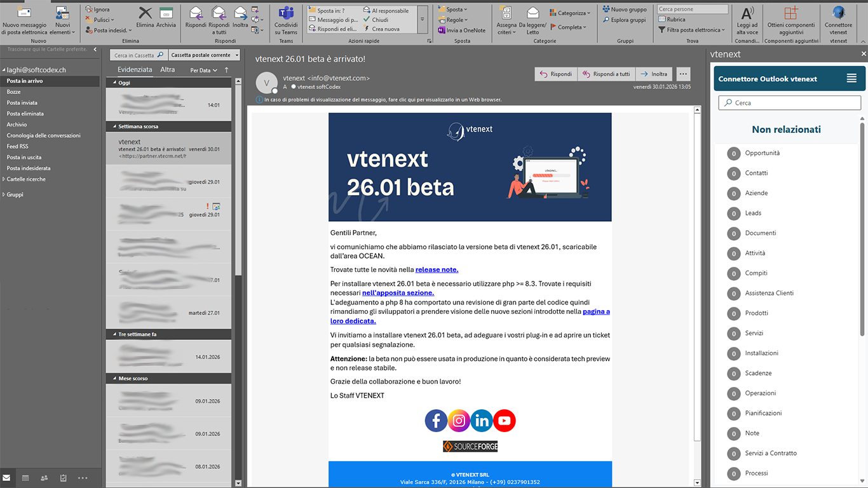Screen dimensions: 868x488
Task: Click Rispondi a tutti in reading pane
Action: pyautogui.click(x=606, y=74)
